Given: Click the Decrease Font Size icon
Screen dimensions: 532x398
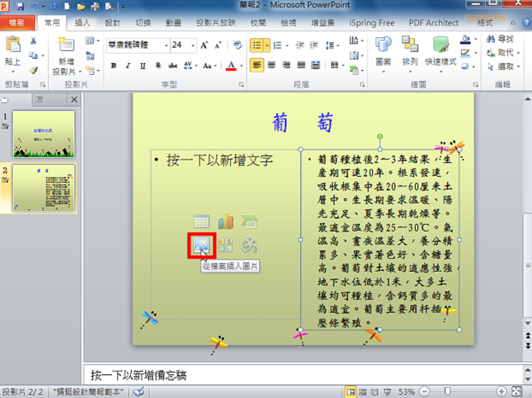Looking at the screenshot, I should click(218, 45).
